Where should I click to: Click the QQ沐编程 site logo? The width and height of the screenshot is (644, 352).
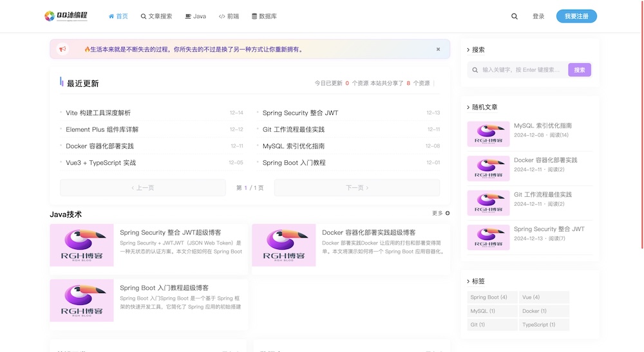pos(66,16)
